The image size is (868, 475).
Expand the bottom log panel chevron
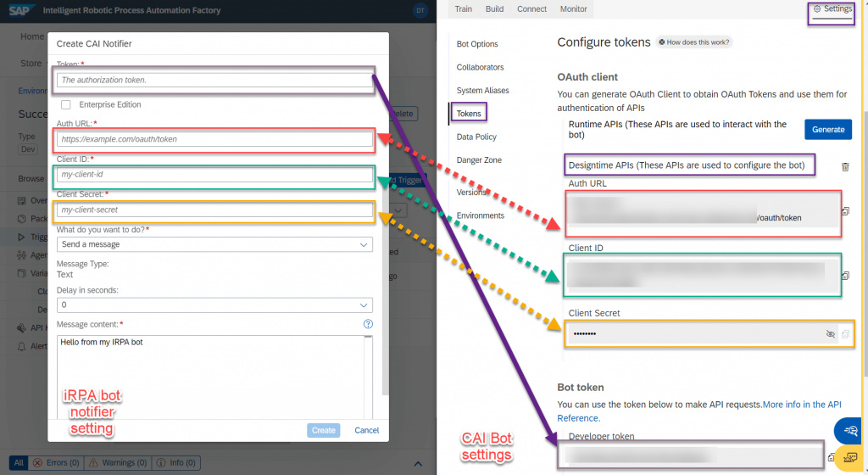pos(418,463)
